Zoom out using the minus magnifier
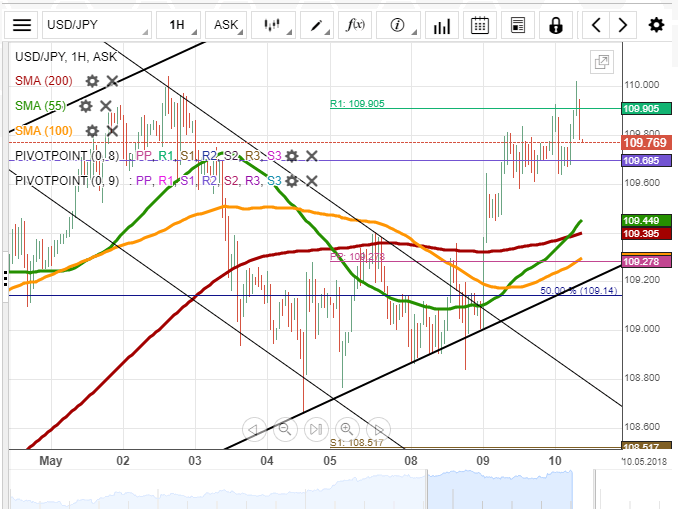This screenshot has width=678, height=512. [285, 430]
